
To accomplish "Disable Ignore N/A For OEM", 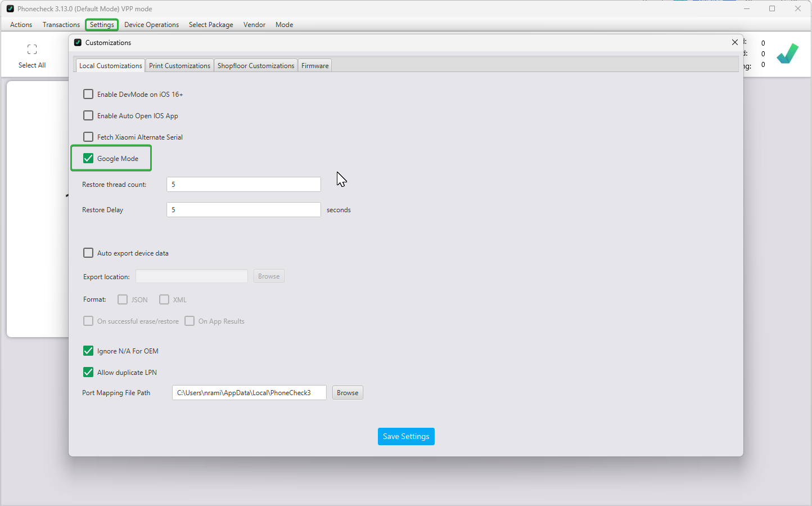I will [x=88, y=351].
